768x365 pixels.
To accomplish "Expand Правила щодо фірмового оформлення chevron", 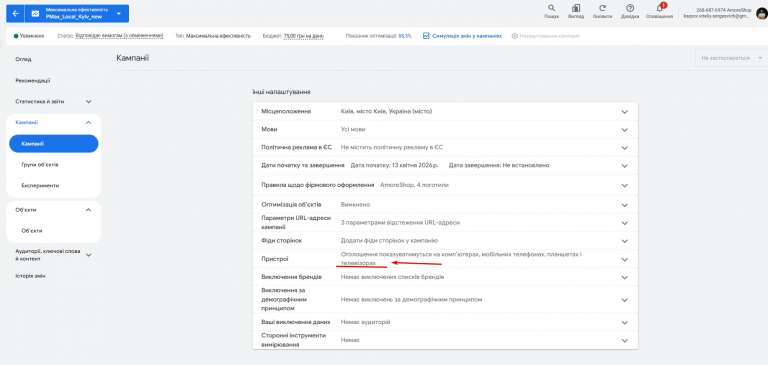I will pyautogui.click(x=624, y=186).
